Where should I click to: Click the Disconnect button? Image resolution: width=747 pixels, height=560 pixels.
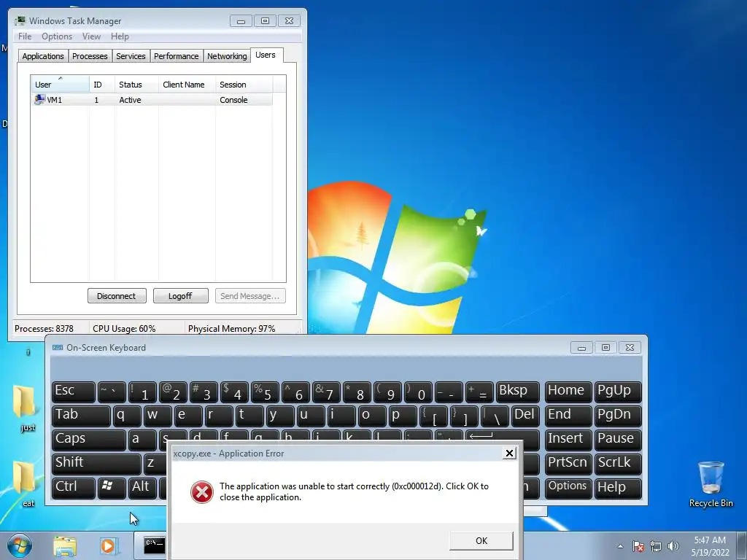tap(117, 296)
